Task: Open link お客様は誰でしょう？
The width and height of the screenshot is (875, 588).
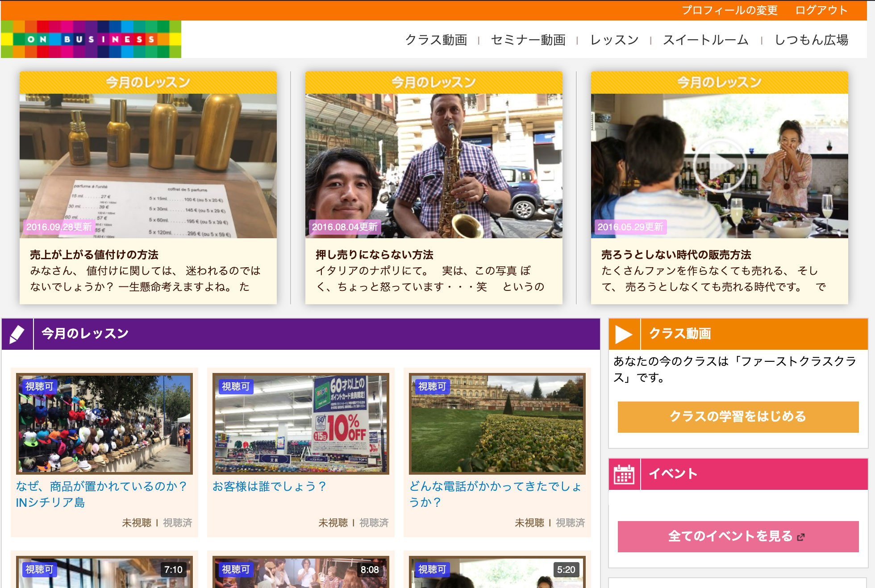Action: tap(270, 486)
